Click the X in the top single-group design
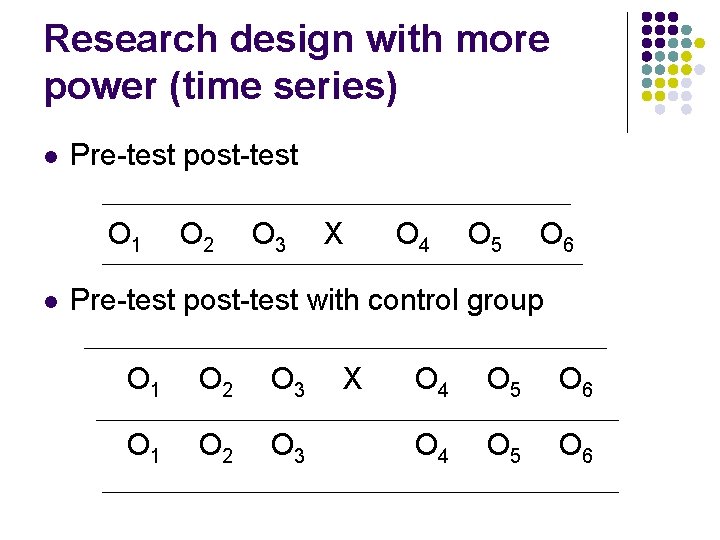The height and width of the screenshot is (540, 720). pyautogui.click(x=333, y=235)
